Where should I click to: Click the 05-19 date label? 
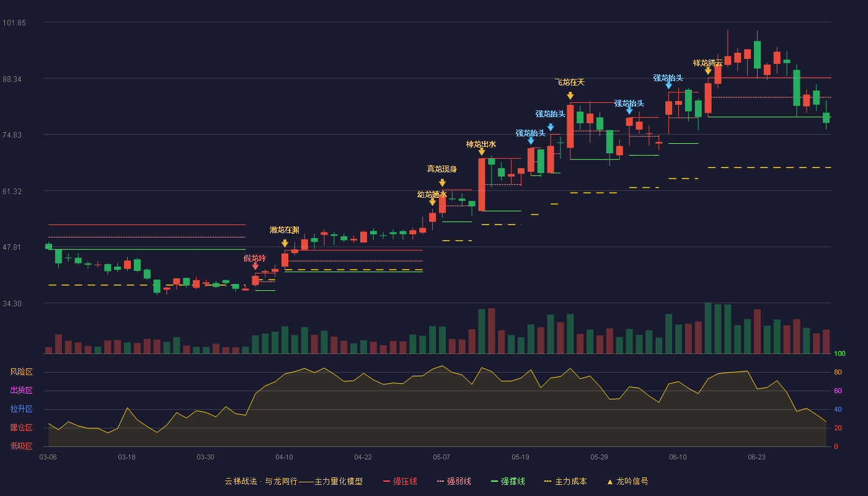coord(520,457)
